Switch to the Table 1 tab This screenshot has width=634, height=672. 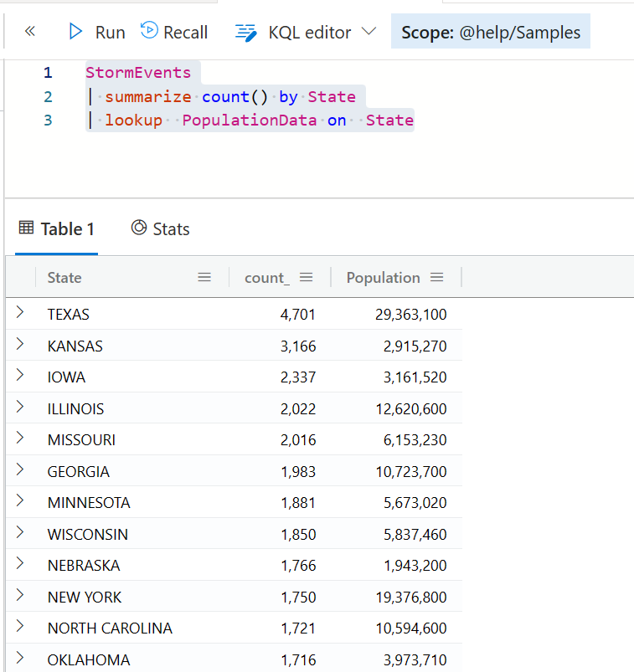[x=57, y=228]
